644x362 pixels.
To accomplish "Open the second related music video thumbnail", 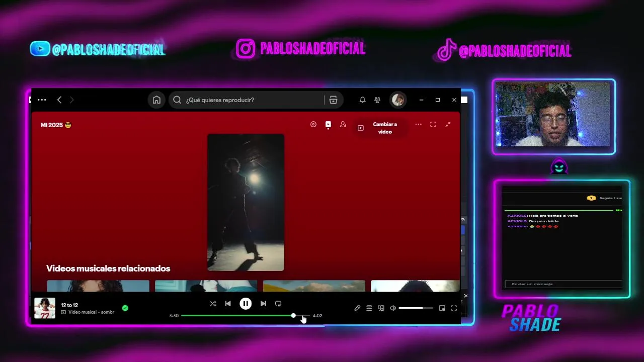I will [x=206, y=286].
